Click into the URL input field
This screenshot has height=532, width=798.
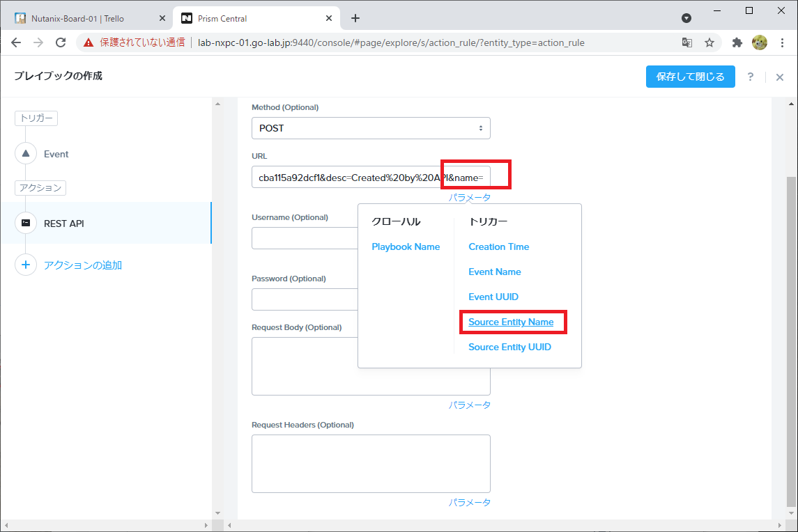(x=371, y=178)
